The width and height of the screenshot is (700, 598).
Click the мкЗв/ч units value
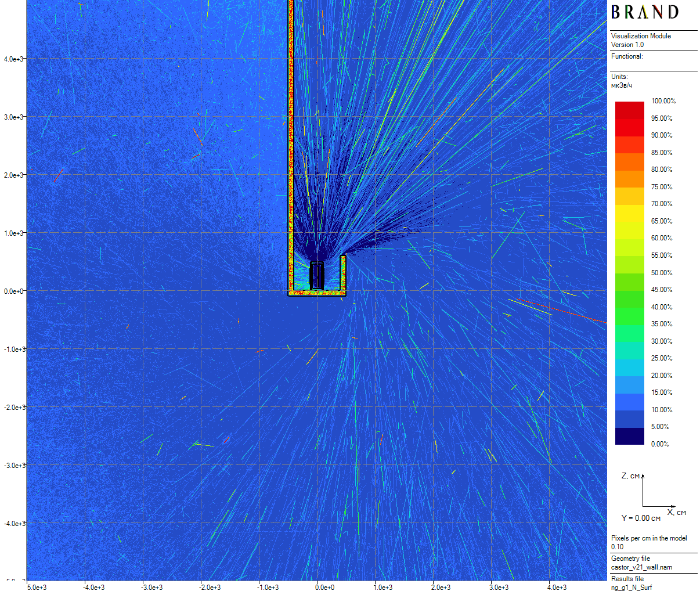click(622, 85)
